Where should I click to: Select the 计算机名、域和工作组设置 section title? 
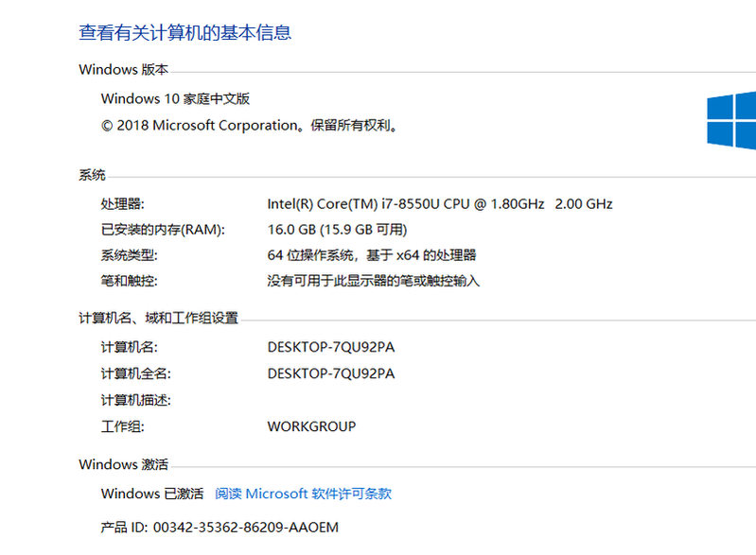159,318
